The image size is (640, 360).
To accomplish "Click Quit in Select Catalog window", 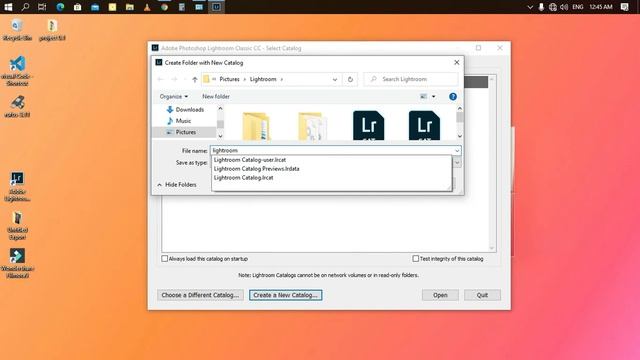I will 482,295.
